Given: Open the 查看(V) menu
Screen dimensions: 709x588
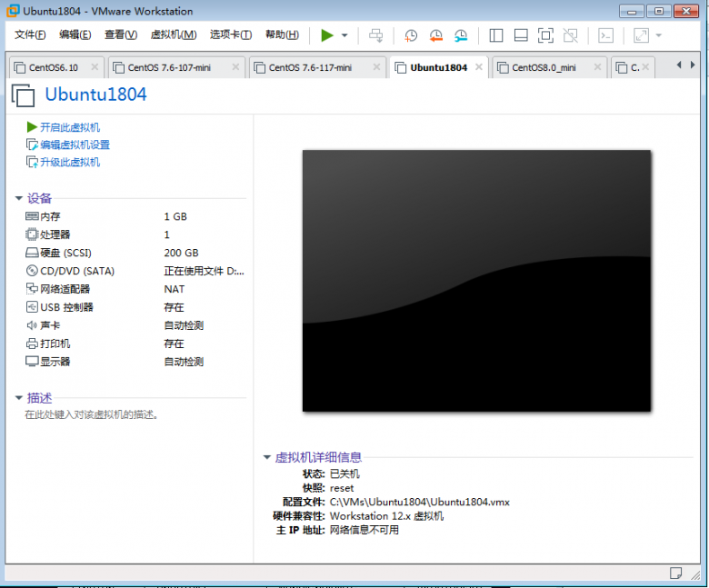Looking at the screenshot, I should point(121,35).
